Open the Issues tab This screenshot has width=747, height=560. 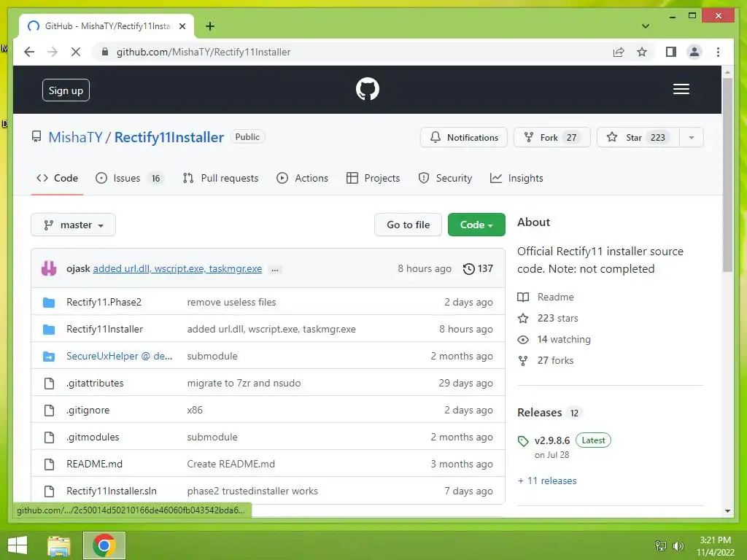(129, 178)
